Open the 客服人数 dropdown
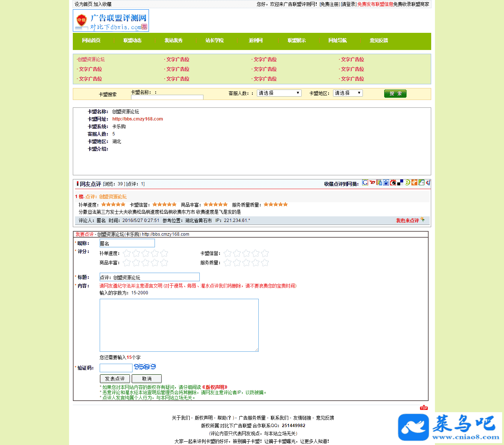504x445 pixels. tap(279, 93)
